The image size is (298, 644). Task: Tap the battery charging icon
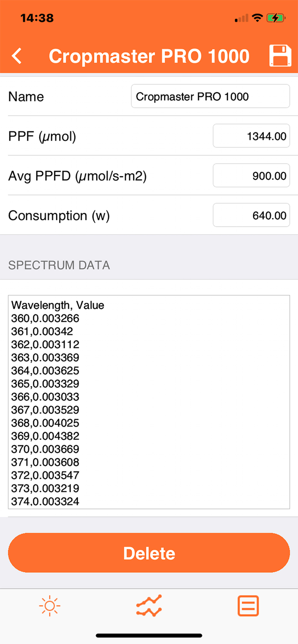pos(275,18)
